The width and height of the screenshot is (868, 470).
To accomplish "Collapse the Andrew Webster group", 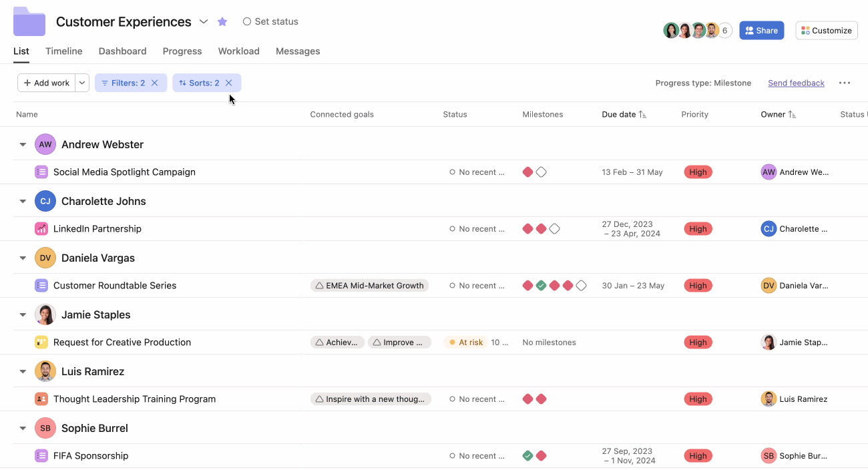I will click(x=23, y=145).
